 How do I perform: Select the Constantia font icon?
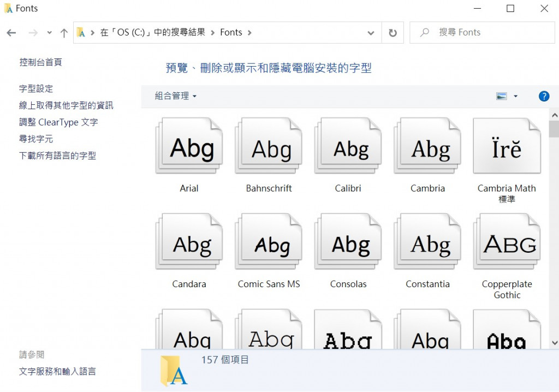pyautogui.click(x=427, y=241)
